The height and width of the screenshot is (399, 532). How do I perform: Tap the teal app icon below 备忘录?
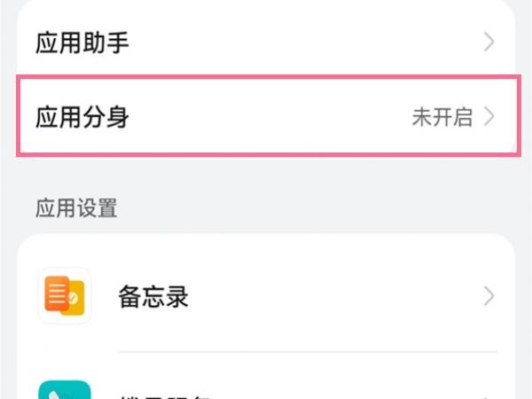pyautogui.click(x=64, y=389)
